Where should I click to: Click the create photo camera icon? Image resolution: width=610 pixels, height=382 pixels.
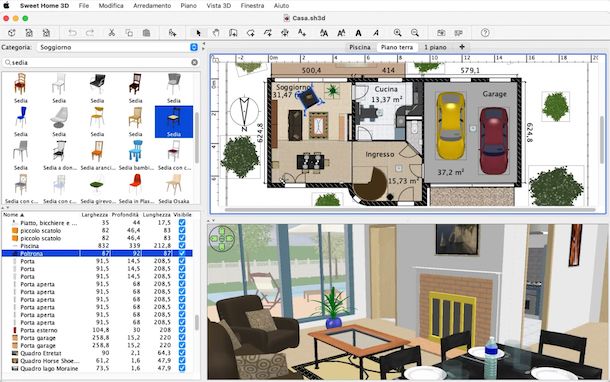(x=441, y=33)
